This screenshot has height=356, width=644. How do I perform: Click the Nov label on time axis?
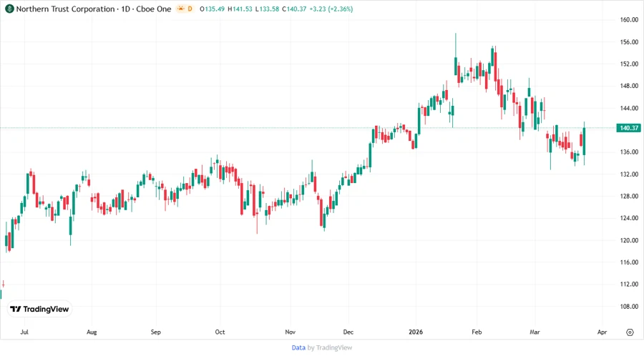[290, 332]
